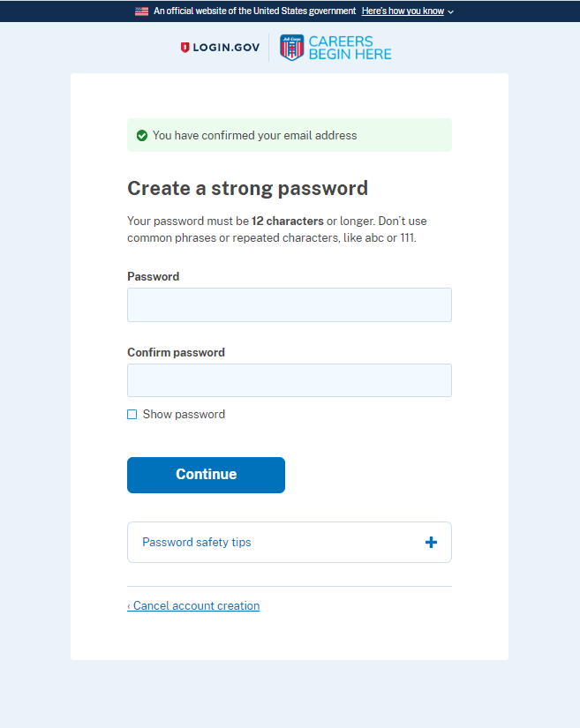This screenshot has width=580, height=728.
Task: Click the Create a strong password heading
Action: pyautogui.click(x=247, y=189)
